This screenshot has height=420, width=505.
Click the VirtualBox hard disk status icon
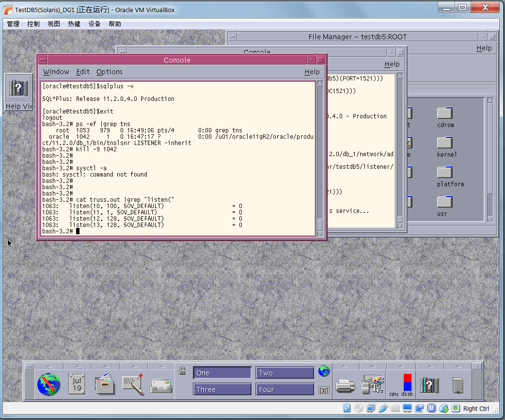[347, 408]
